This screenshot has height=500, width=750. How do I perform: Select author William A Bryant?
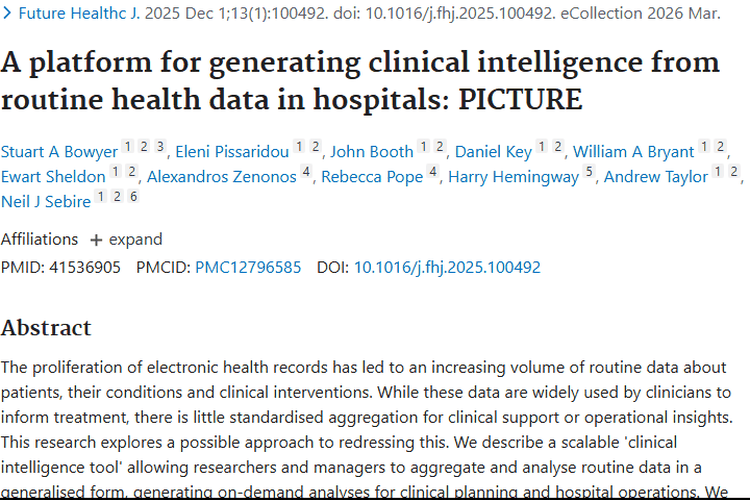click(633, 151)
